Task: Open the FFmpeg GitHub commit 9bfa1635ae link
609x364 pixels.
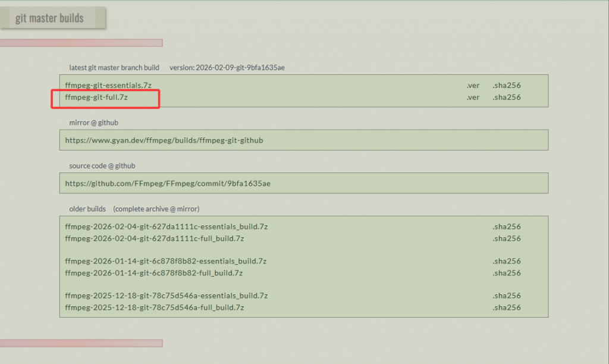Action: [x=168, y=183]
